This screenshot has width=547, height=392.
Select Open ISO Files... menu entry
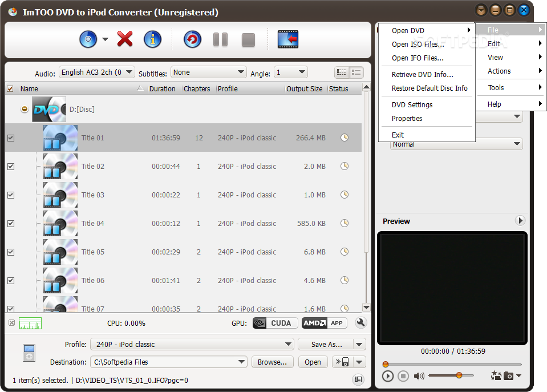pos(418,45)
